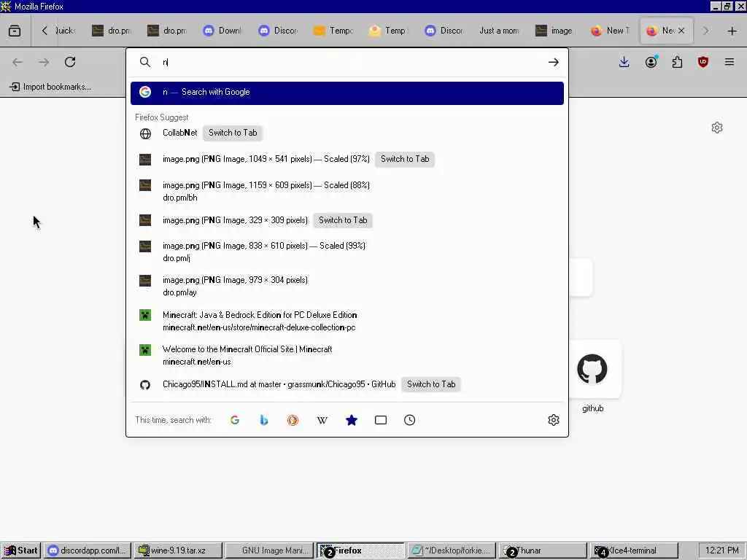This screenshot has width=747, height=560.
Task: Open wine-9.19.tar.xz taskbar item
Action: tap(178, 551)
